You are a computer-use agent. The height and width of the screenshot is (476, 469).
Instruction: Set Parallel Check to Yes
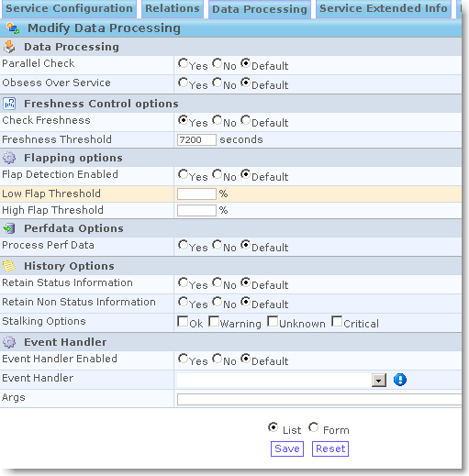183,63
